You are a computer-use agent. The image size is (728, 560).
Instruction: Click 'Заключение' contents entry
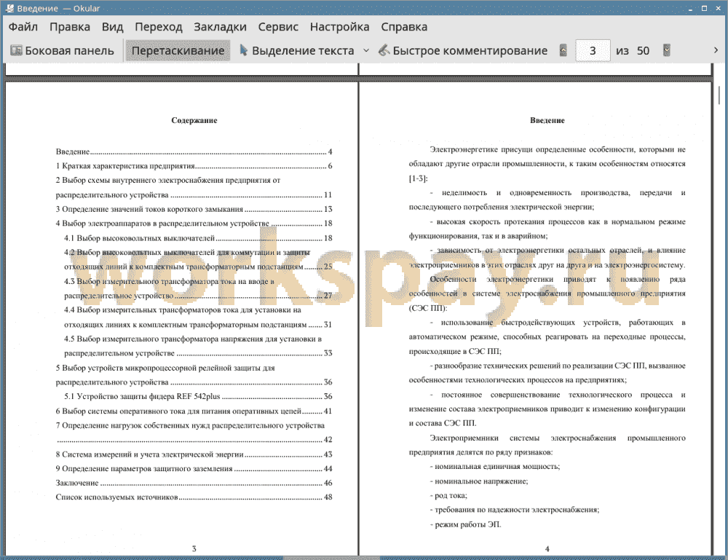(194, 483)
